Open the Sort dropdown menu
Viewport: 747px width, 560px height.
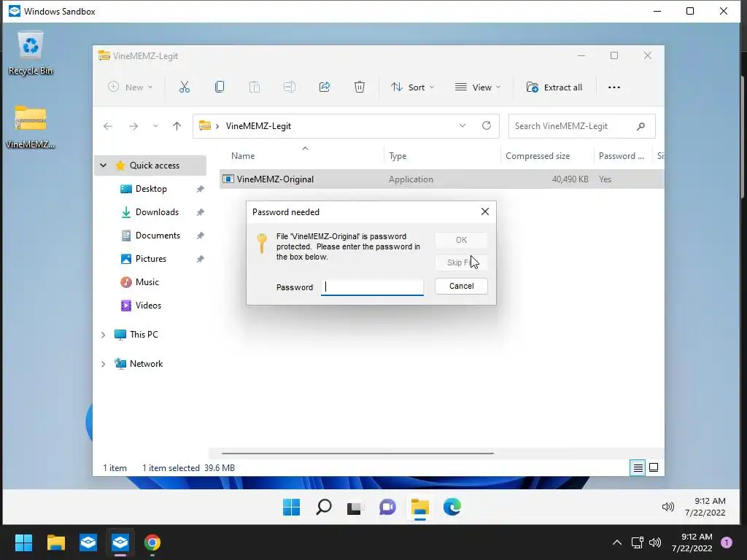point(413,87)
